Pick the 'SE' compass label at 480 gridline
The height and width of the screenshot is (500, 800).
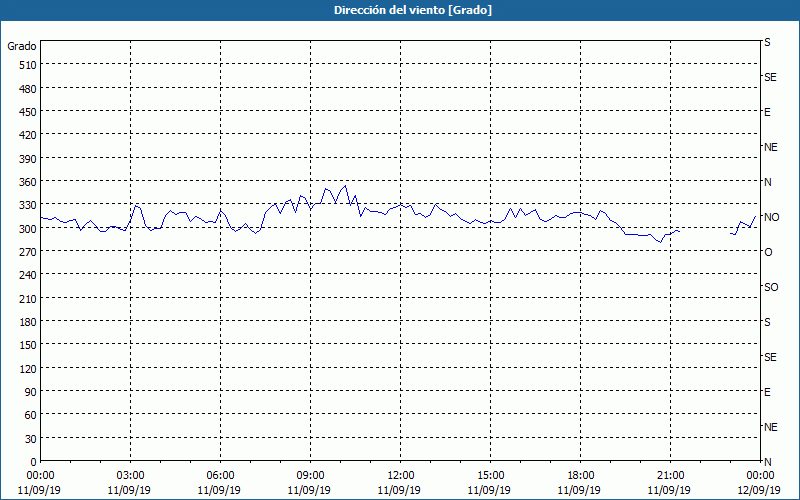pos(770,77)
